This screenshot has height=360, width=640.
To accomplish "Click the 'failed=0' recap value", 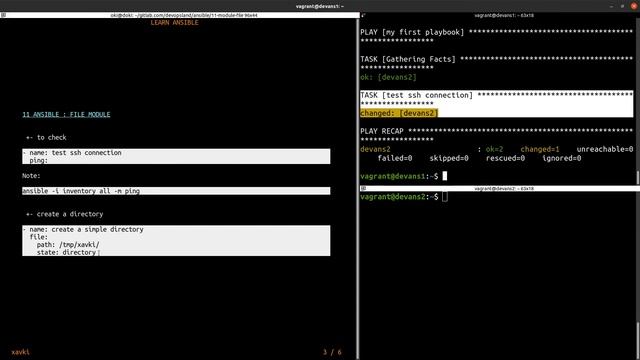I will coord(395,158).
